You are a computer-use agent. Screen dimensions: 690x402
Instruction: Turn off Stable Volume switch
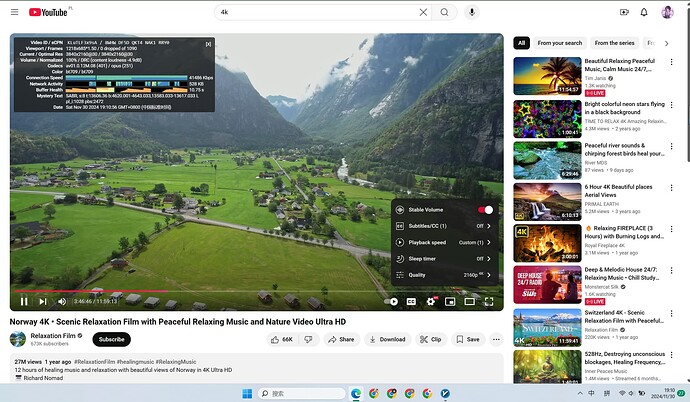pyautogui.click(x=486, y=210)
